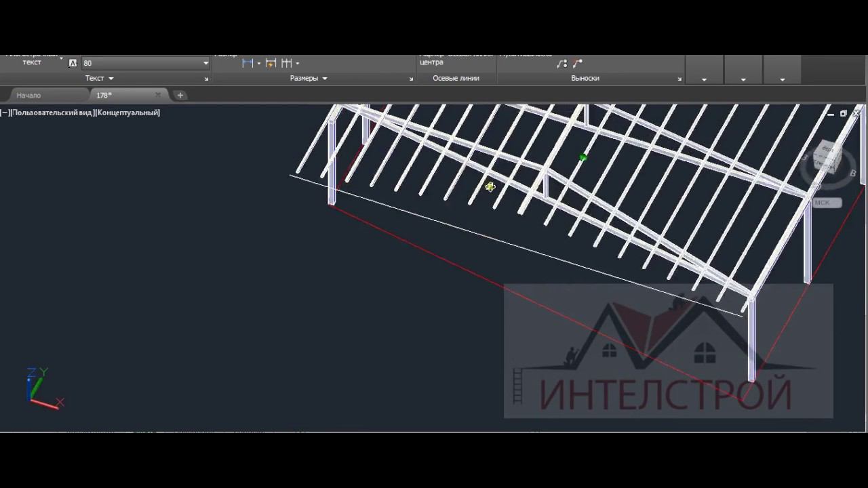868x488 pixels.
Task: Click the Осевые линии panel title
Action: coord(456,79)
